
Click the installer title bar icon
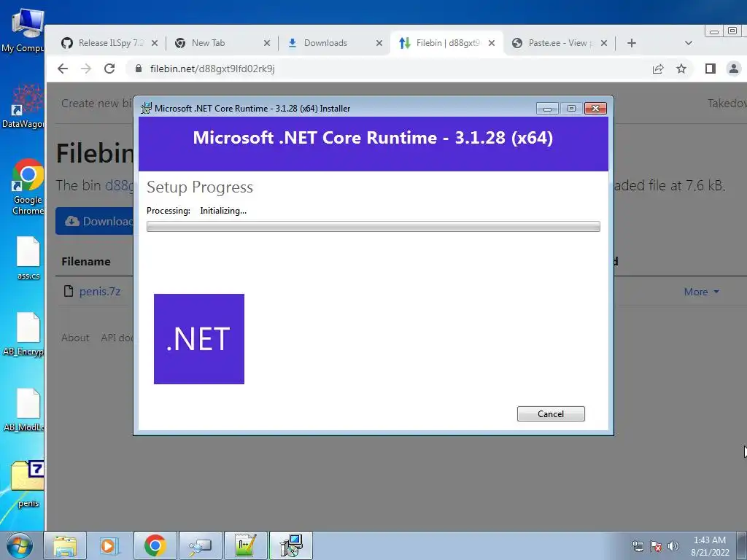[x=146, y=109]
